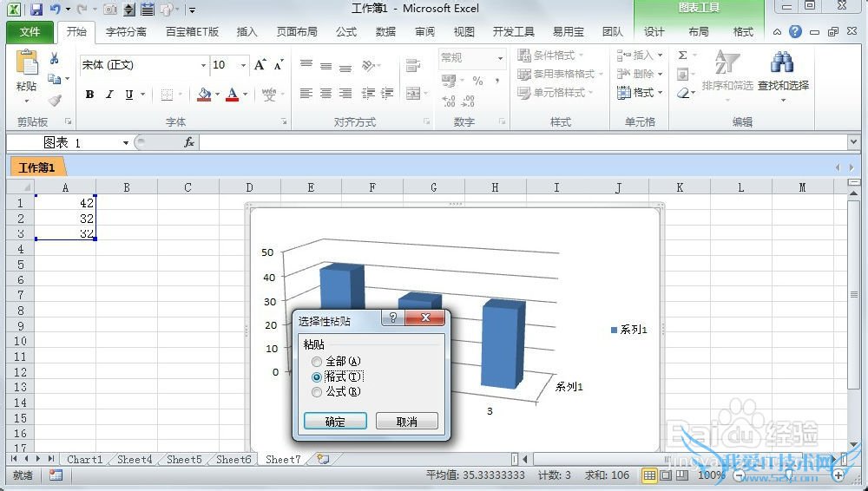Click the 套用表格格式 button
This screenshot has width=868, height=491.
coord(560,74)
